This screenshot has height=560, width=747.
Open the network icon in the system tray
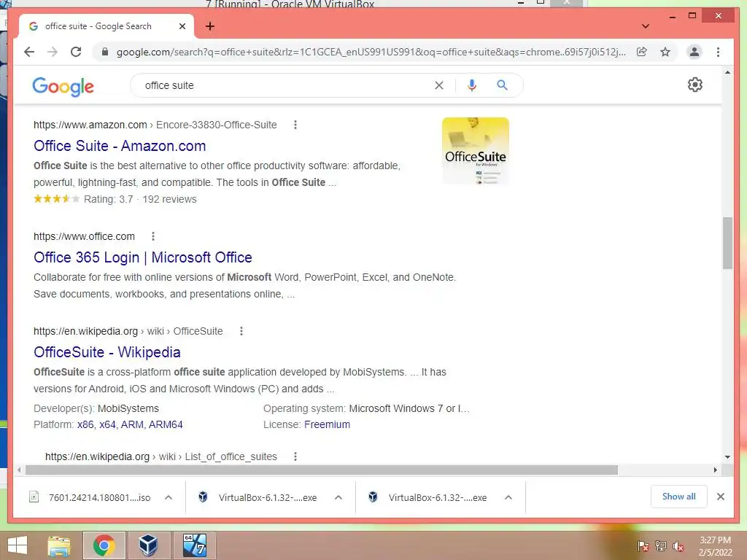(660, 546)
